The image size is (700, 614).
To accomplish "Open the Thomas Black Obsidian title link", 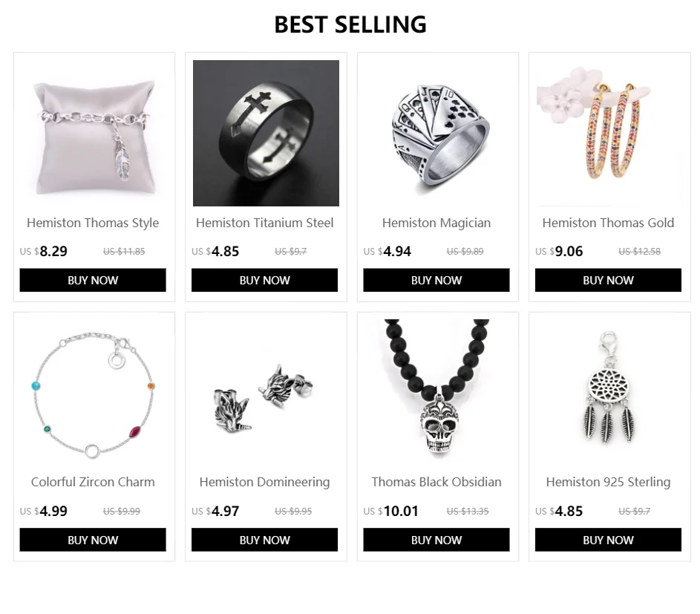I will tap(436, 482).
